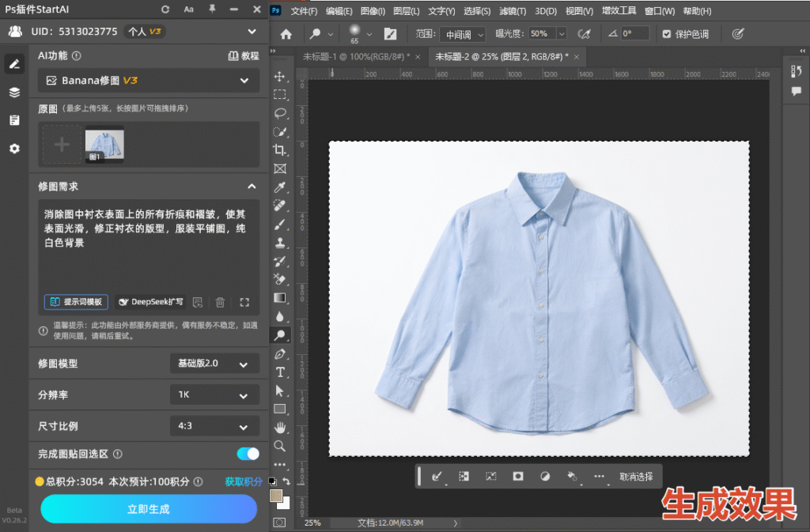Expand the prompt box to fullscreen

click(x=244, y=303)
